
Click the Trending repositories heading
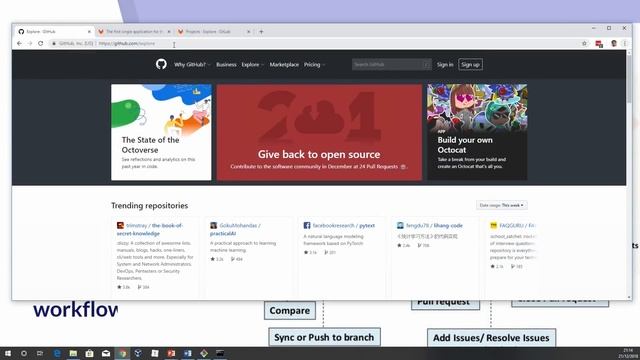[149, 205]
